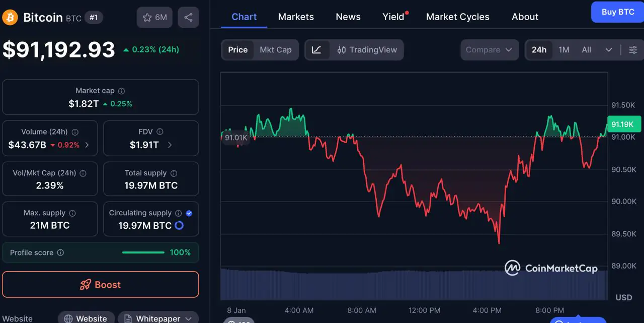Click the line chart icon
644x323 pixels.
[x=316, y=50]
